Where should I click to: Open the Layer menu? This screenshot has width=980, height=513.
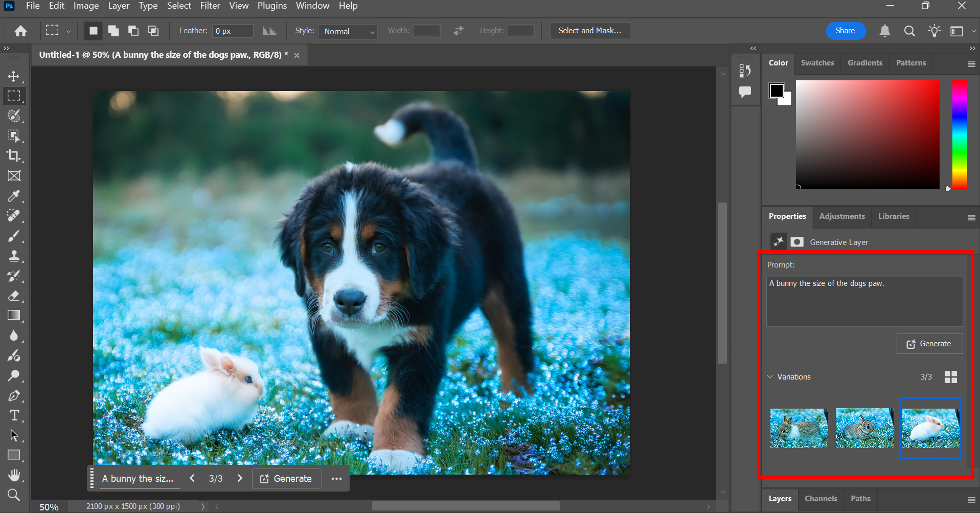pos(118,6)
